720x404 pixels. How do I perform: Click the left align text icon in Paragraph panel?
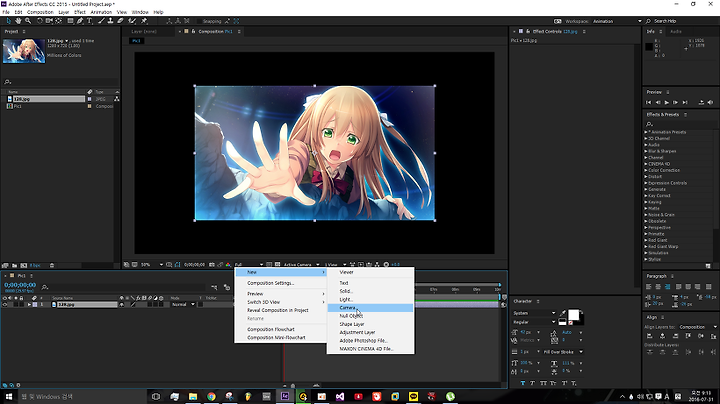click(649, 286)
